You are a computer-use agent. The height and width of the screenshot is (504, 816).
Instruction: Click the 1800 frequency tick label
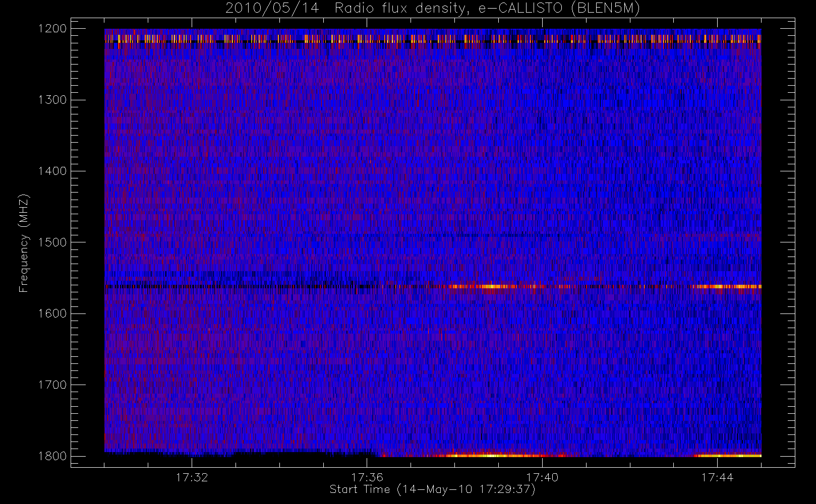click(x=52, y=456)
